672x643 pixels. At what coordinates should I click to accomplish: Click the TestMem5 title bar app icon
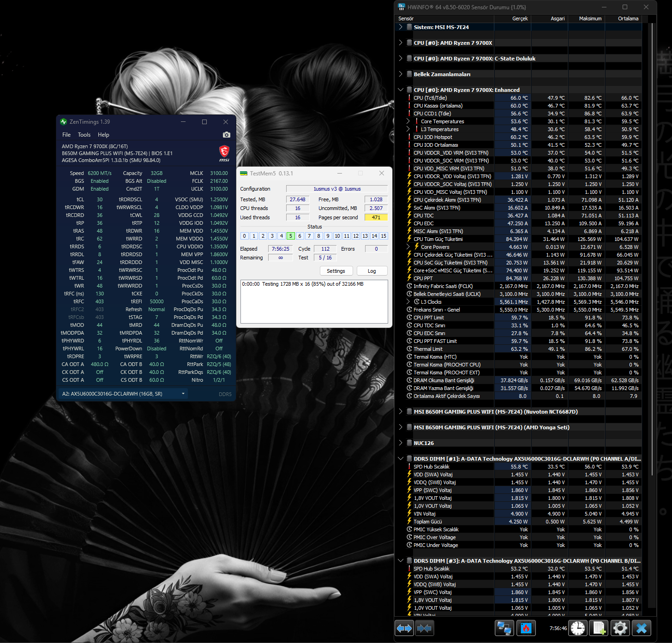tap(244, 174)
